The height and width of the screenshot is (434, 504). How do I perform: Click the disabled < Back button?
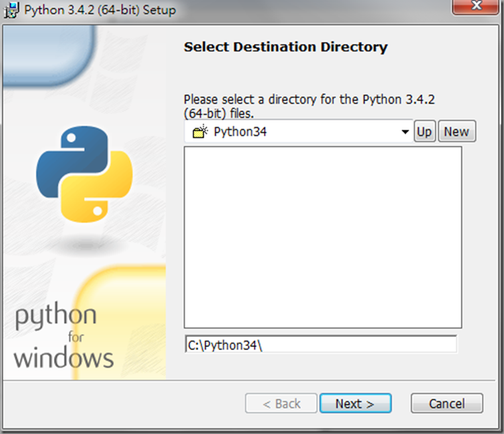point(281,403)
